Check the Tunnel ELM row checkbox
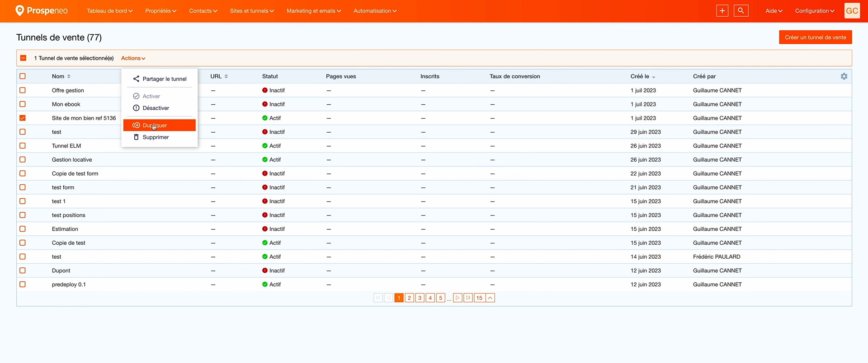868x363 pixels. point(23,146)
